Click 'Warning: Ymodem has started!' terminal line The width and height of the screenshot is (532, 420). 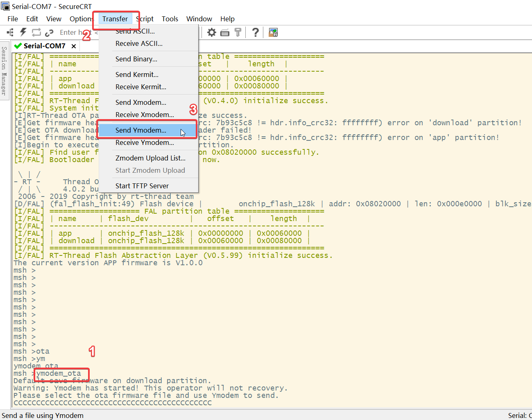[151, 388]
